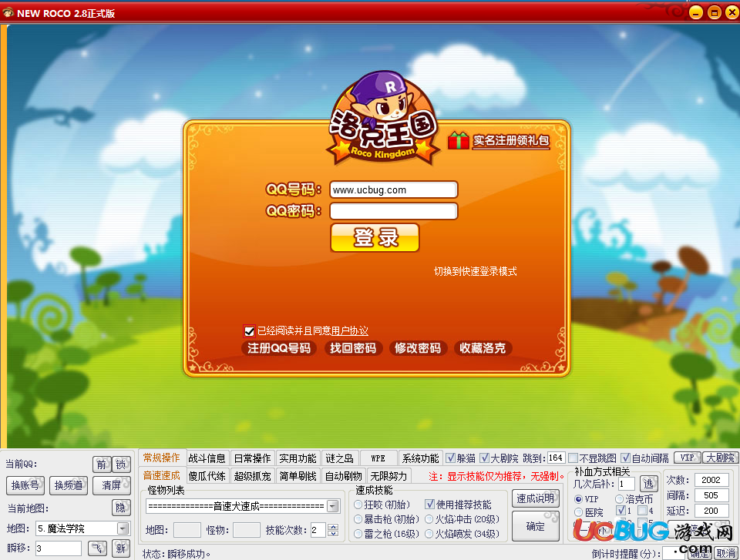This screenshot has height=560, width=740.
Task: Click the 速成说明 button
Action: coord(536,498)
